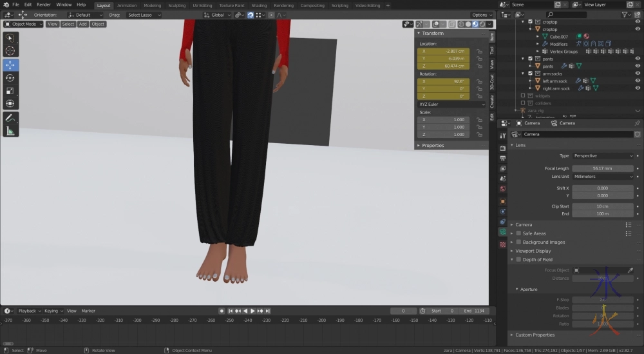Click the Focal Length value field
This screenshot has width=644, height=354.
point(603,168)
